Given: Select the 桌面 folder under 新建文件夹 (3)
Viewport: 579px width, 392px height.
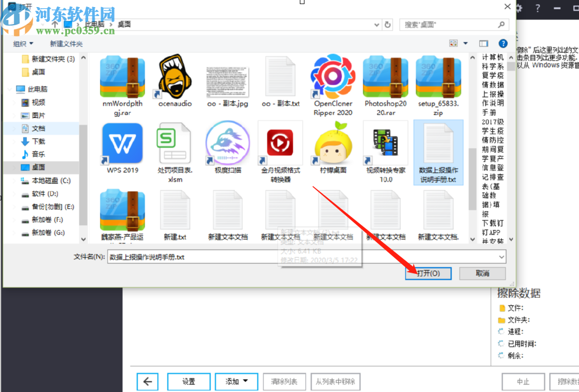Looking at the screenshot, I should point(34,72).
